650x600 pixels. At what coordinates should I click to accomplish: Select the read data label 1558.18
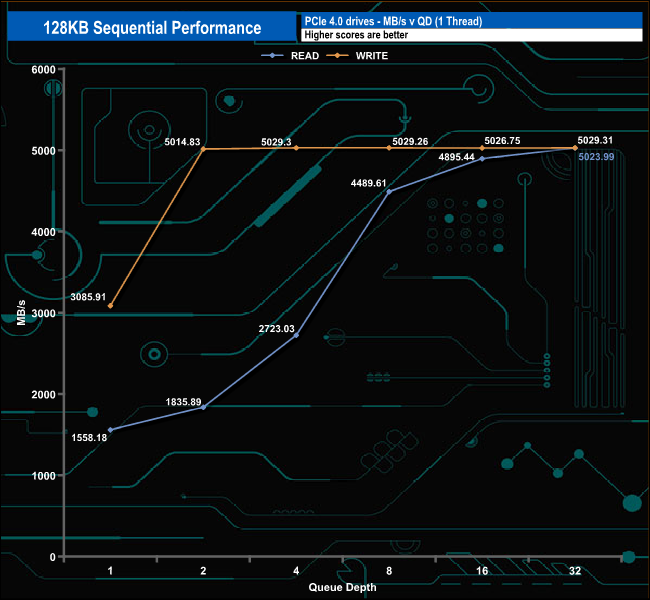click(89, 438)
